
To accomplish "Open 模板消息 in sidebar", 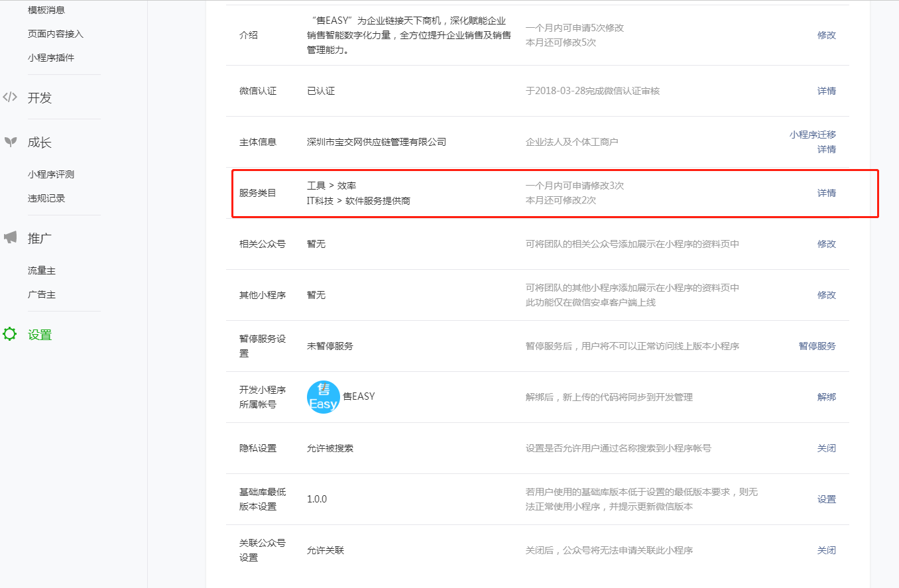I will 46,10.
